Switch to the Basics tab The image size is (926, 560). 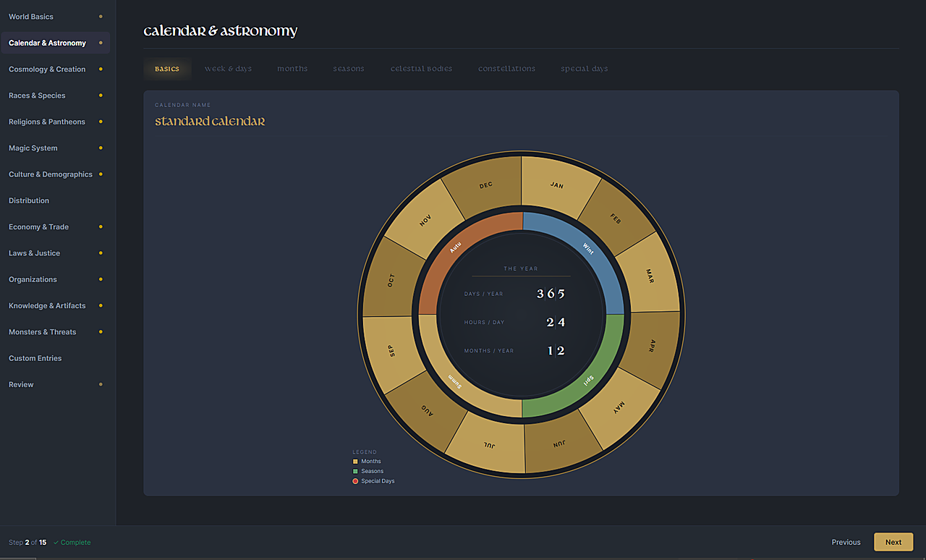click(x=167, y=69)
